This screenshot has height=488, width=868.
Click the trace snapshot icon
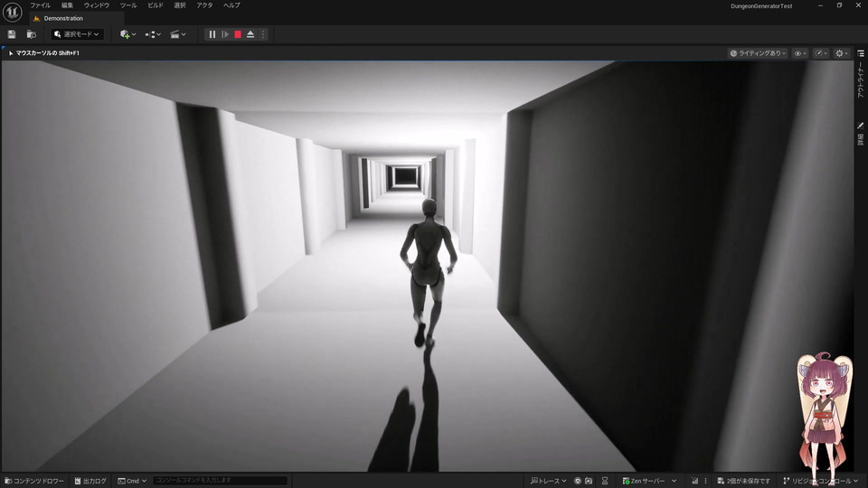589,481
